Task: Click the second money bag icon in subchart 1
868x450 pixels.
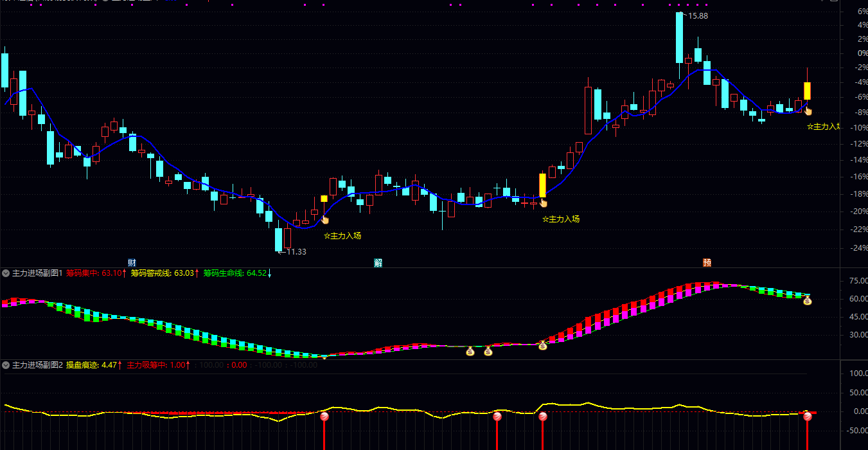Action: pyautogui.click(x=488, y=351)
